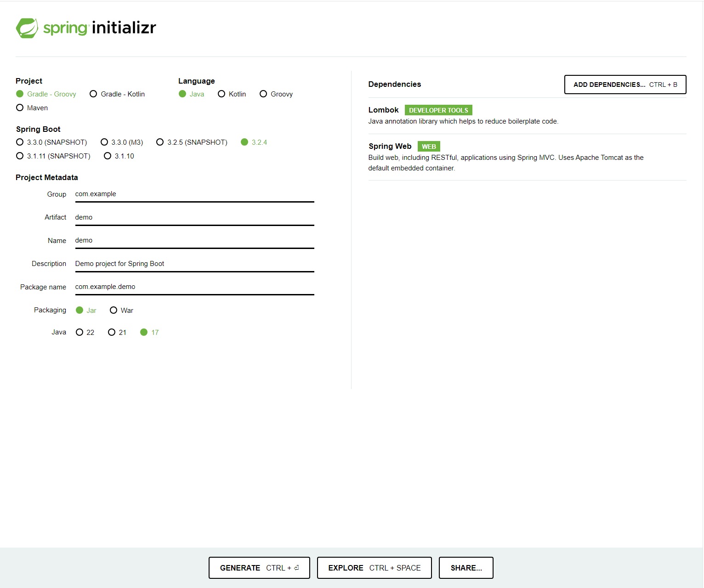This screenshot has width=704, height=588.
Task: Click the Lombok description text
Action: [x=463, y=121]
